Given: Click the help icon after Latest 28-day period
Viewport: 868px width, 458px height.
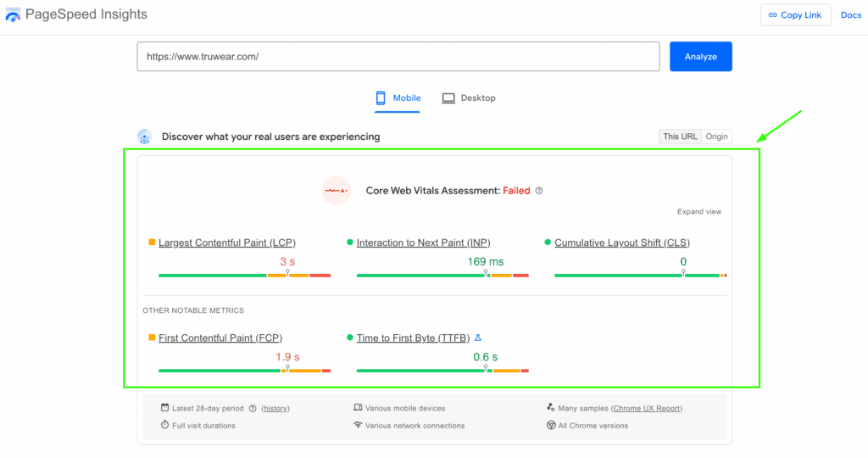Looking at the screenshot, I should point(253,409).
